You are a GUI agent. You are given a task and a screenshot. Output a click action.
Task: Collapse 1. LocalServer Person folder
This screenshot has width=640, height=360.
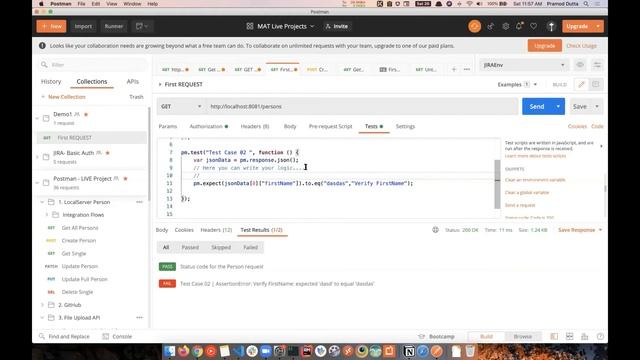(42, 202)
